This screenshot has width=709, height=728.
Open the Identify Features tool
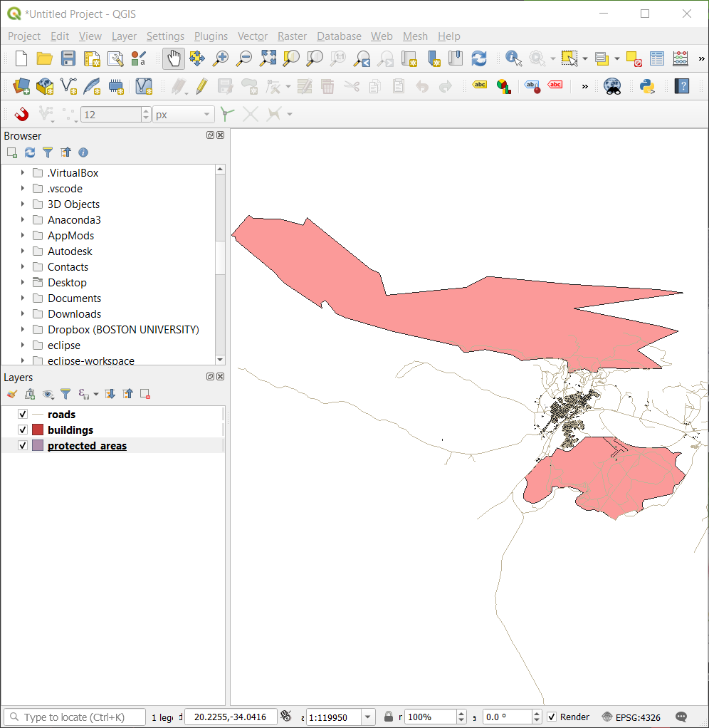pos(513,59)
